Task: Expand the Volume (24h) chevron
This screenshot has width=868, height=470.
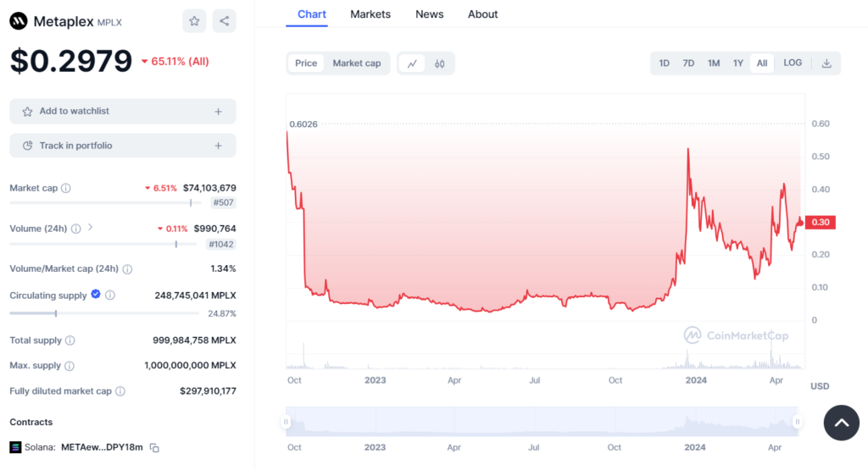Action: (x=91, y=228)
